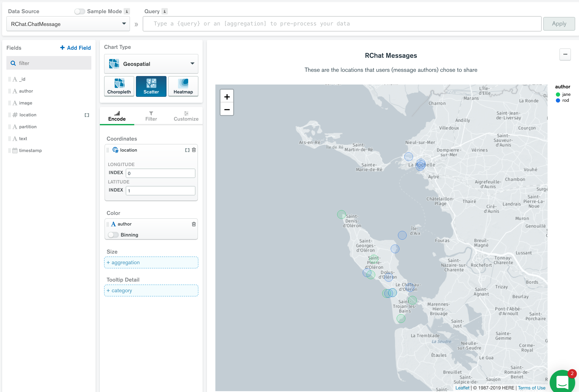Image resolution: width=579 pixels, height=392 pixels.
Task: Click the delete icon for author color field
Action: 193,224
